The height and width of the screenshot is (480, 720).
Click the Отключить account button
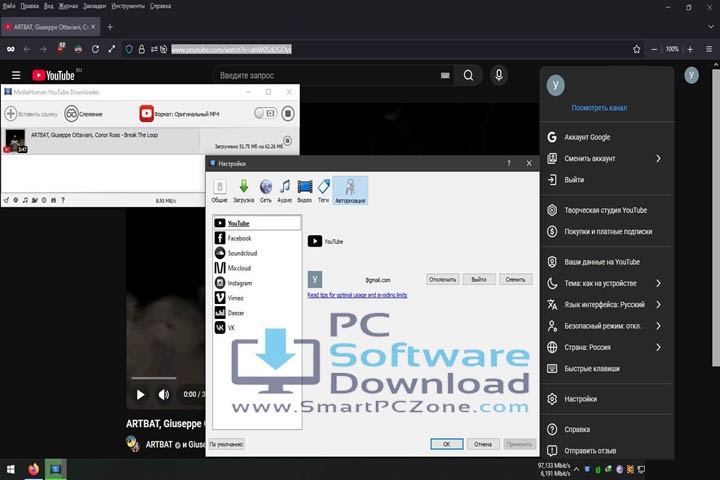(x=443, y=279)
